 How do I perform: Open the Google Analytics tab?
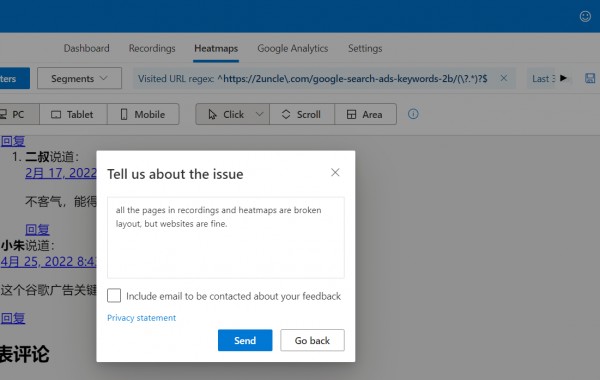tap(293, 48)
